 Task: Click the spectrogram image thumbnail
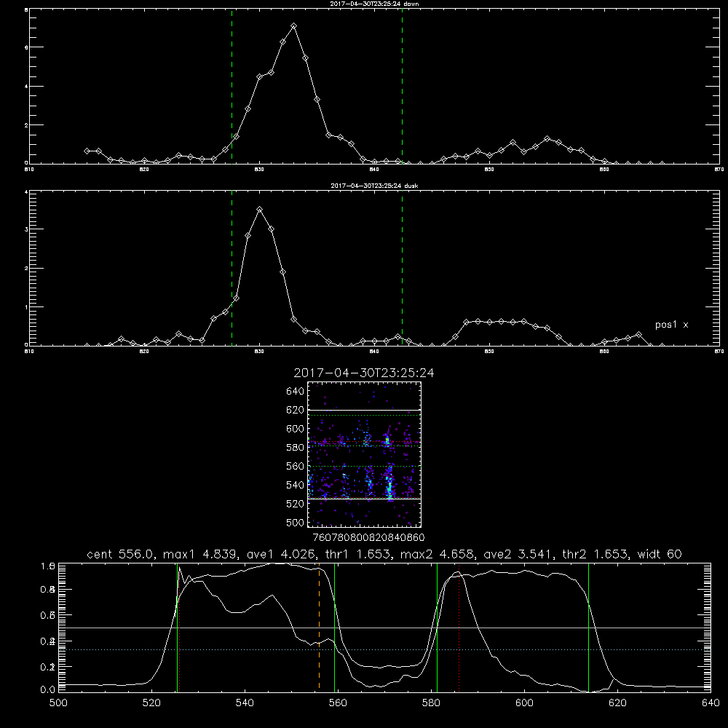pyautogui.click(x=364, y=454)
